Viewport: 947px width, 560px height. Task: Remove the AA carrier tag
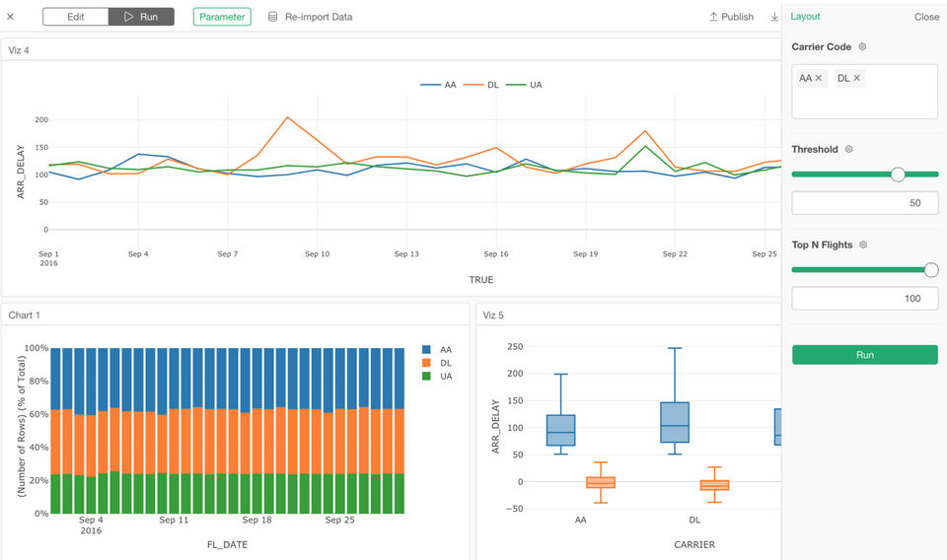pos(819,78)
